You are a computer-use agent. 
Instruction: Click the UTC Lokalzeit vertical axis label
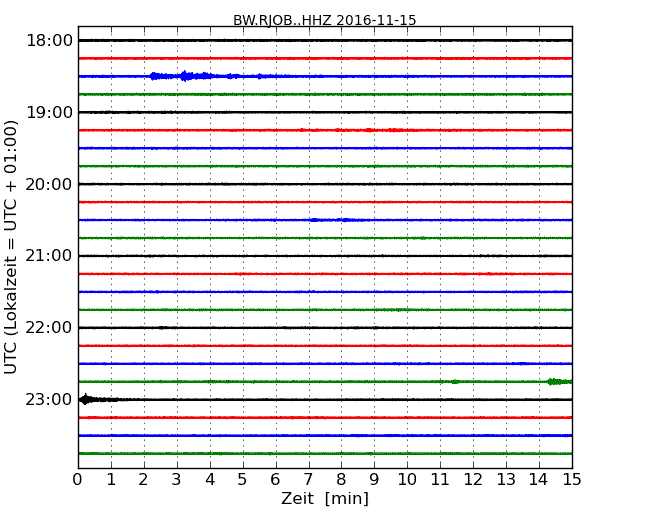click(11, 247)
